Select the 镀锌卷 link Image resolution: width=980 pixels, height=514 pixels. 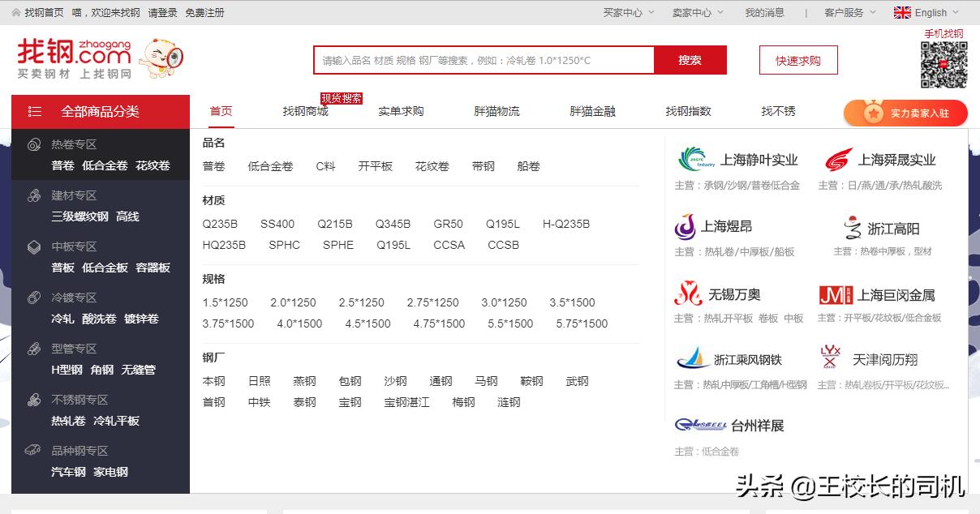coord(141,319)
